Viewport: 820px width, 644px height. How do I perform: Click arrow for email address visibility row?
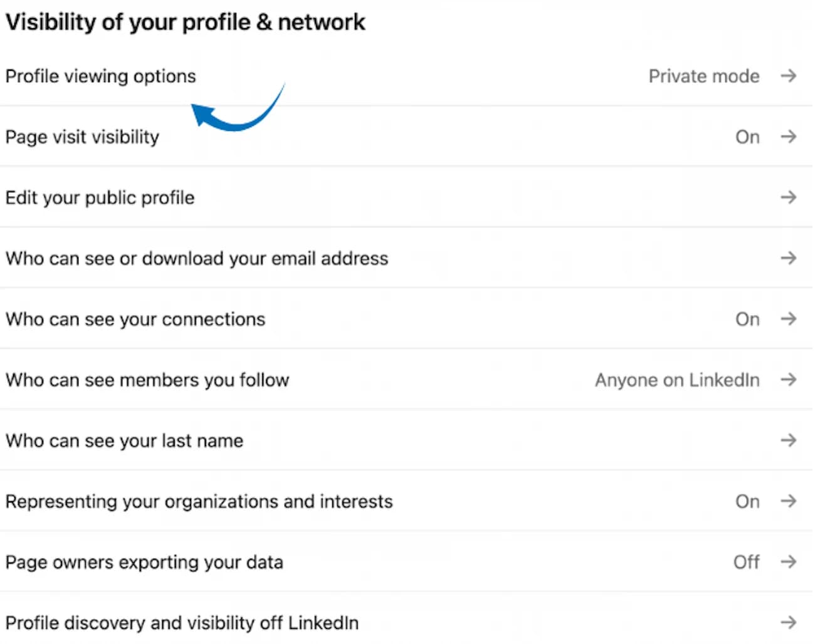(788, 258)
